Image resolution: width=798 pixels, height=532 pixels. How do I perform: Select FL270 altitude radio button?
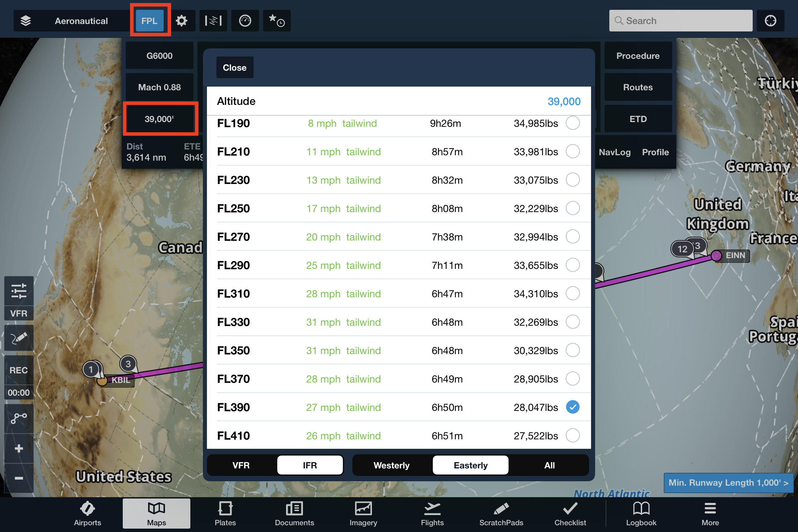click(x=572, y=236)
